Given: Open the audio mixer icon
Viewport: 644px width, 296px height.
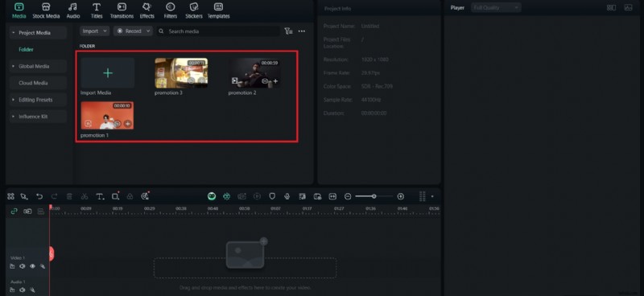Looking at the screenshot, I should 303,196.
